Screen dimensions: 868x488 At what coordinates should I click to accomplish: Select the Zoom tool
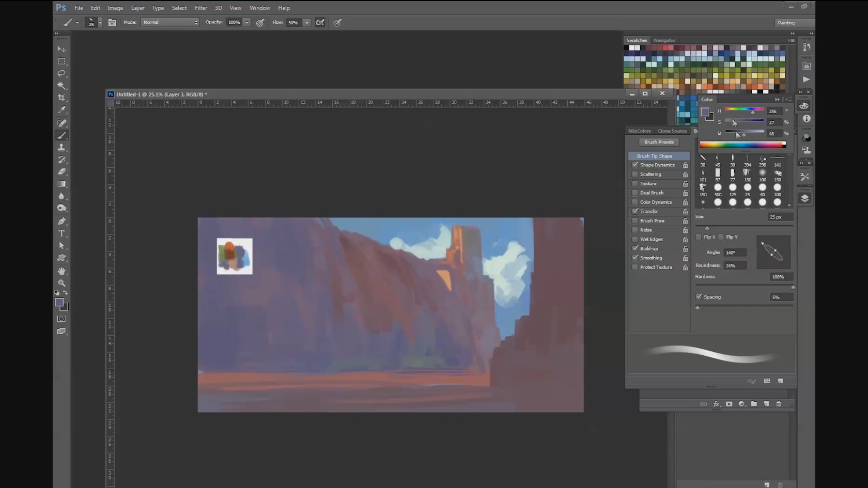click(61, 283)
